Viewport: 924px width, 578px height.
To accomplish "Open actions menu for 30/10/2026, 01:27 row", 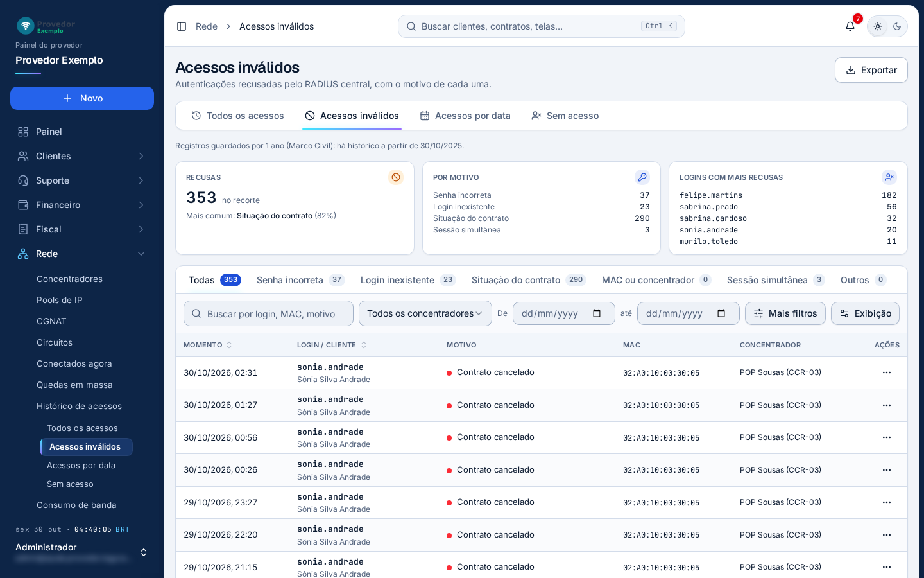I will (x=887, y=405).
